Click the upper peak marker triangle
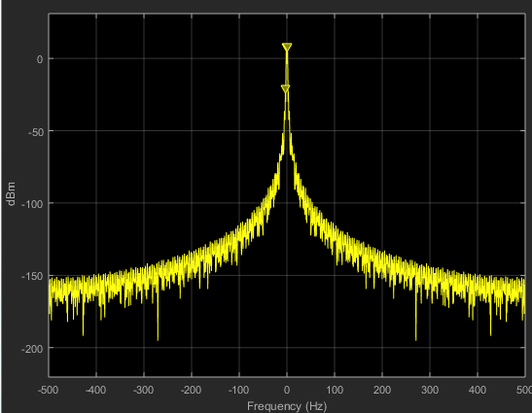532x413 pixels. pyautogui.click(x=287, y=47)
